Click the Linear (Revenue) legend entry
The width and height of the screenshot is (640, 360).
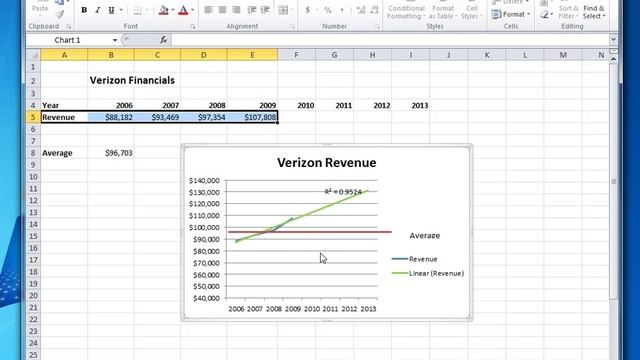point(436,273)
